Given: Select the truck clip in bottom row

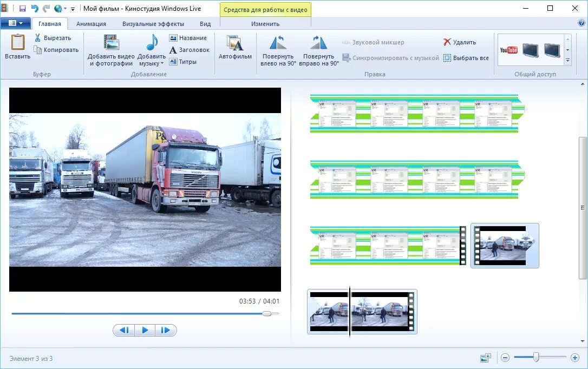Looking at the screenshot, I should pyautogui.click(x=362, y=312).
